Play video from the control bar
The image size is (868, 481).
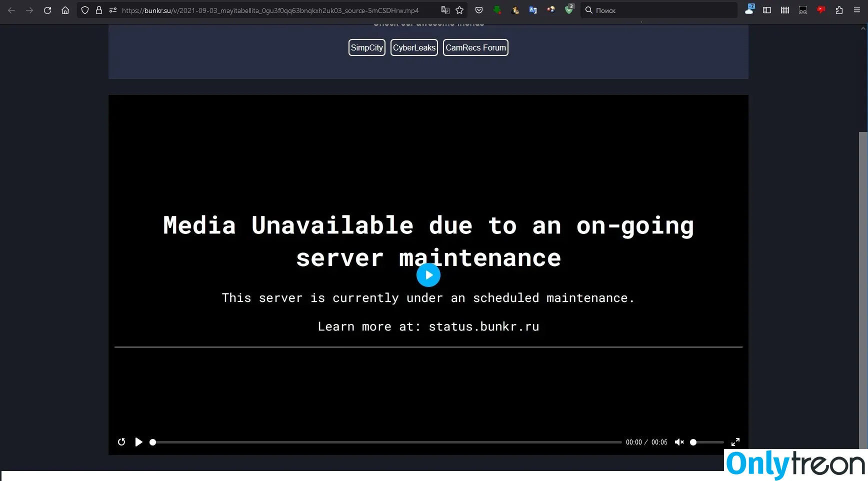139,442
